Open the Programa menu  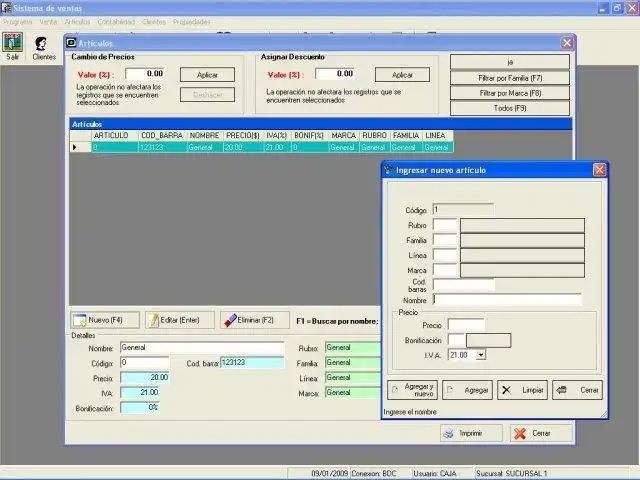click(18, 21)
